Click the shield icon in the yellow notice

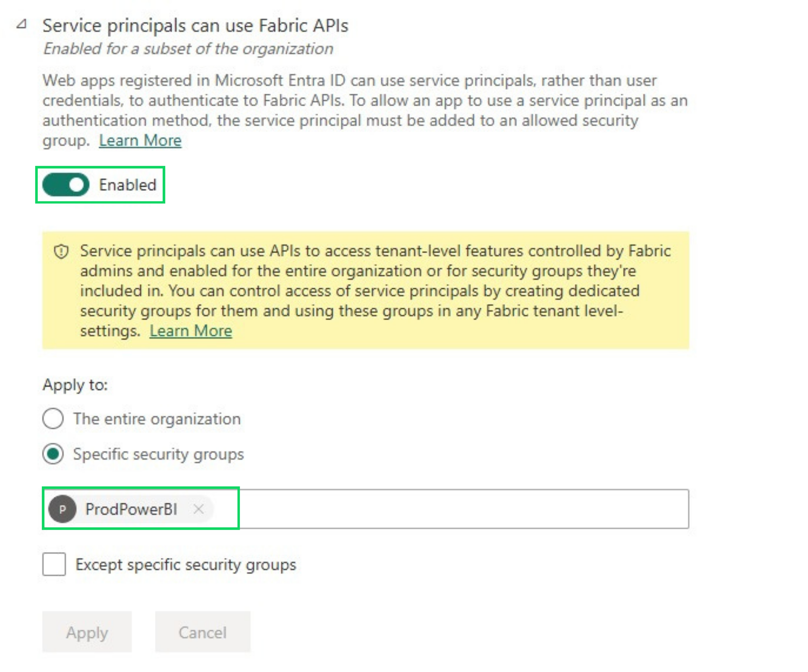coord(61,252)
